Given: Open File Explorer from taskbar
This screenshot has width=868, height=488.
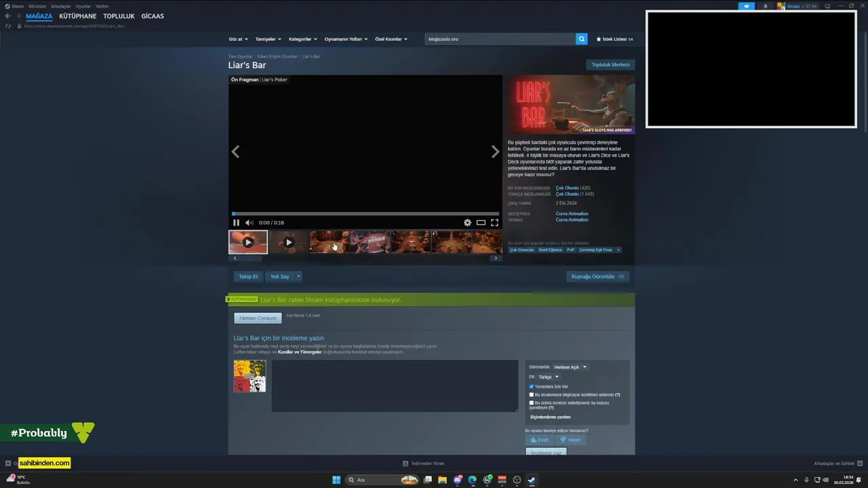Looking at the screenshot, I should pos(442,480).
